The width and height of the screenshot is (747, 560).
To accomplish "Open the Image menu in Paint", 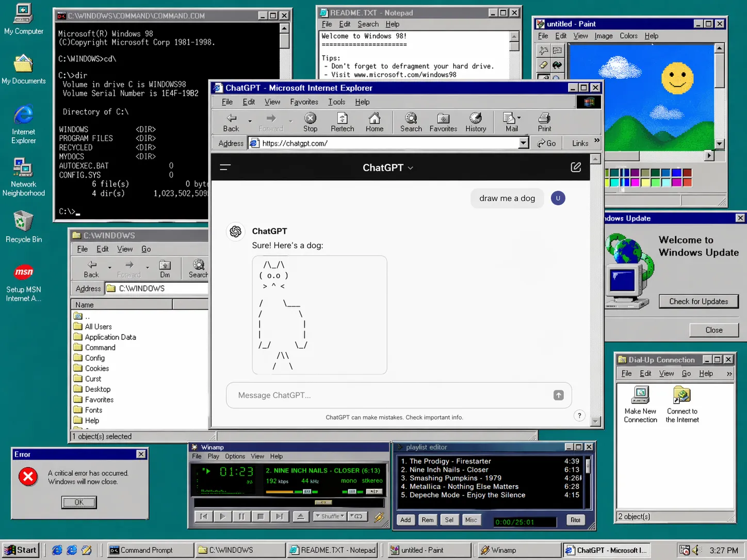I will tap(604, 36).
